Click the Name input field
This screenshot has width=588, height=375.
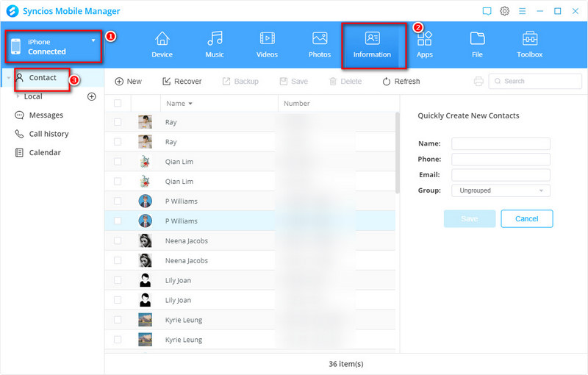click(x=501, y=143)
